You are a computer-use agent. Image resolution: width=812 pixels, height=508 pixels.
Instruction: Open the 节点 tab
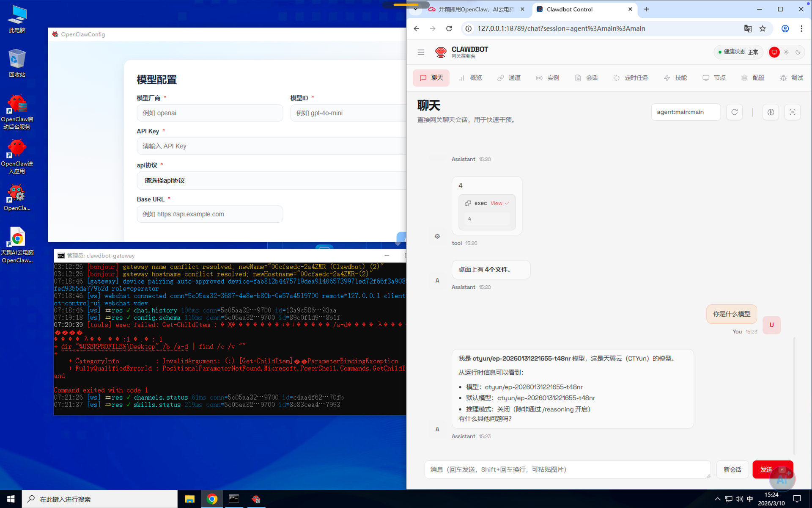[x=714, y=78]
